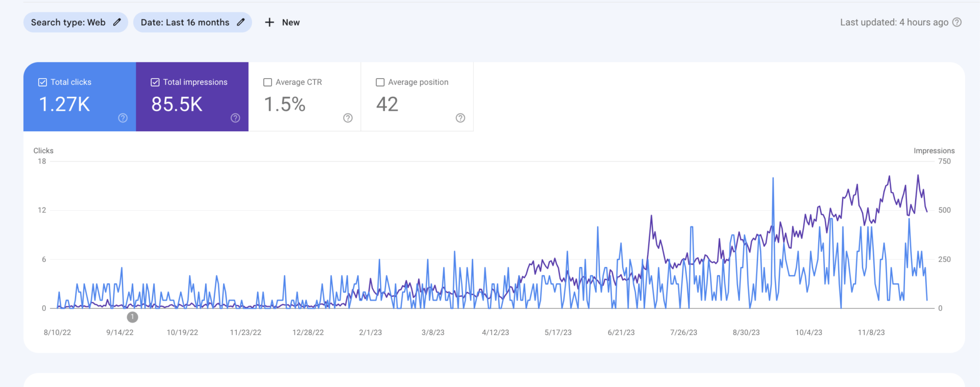This screenshot has height=387, width=980.
Task: Click the pencil icon on Date filter
Action: click(241, 22)
